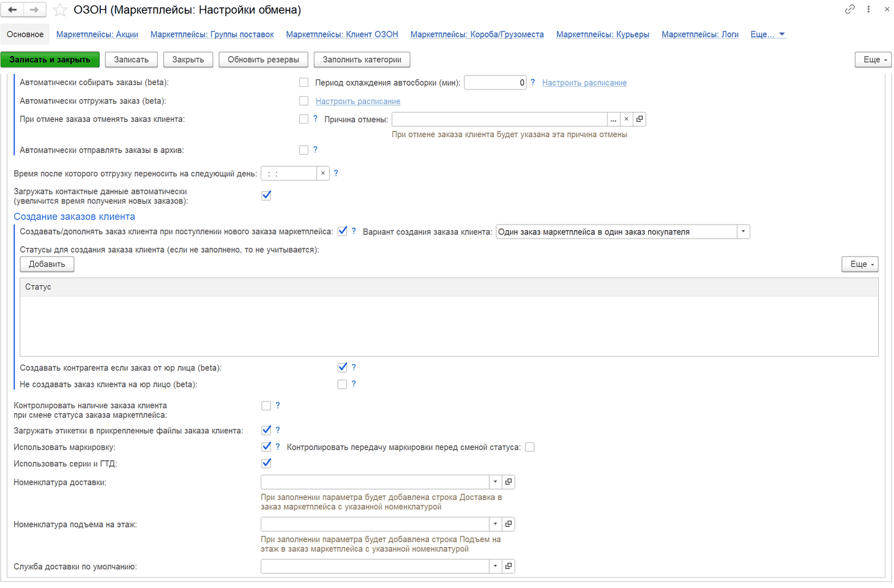The image size is (894, 588).
Task: Switch to the Основное tab
Action: coord(25,34)
